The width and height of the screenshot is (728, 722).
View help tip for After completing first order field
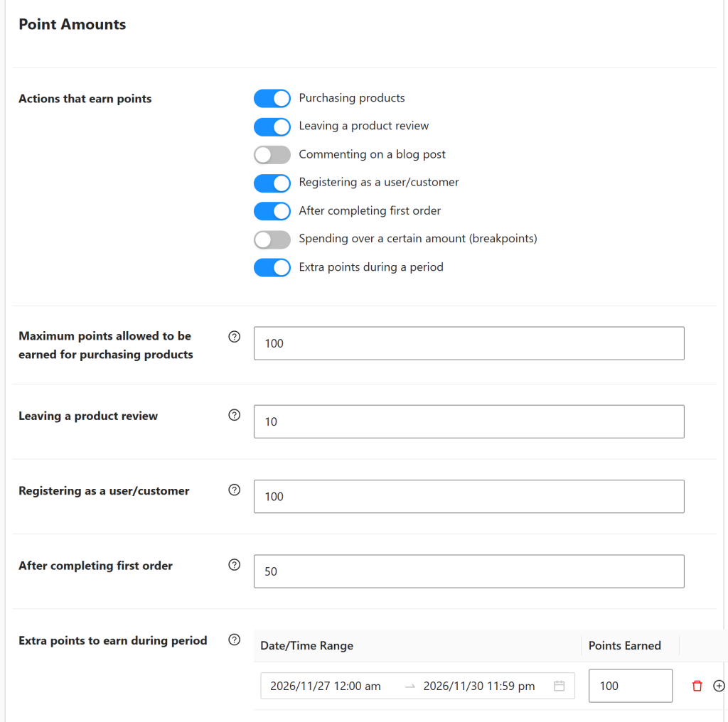pyautogui.click(x=235, y=565)
